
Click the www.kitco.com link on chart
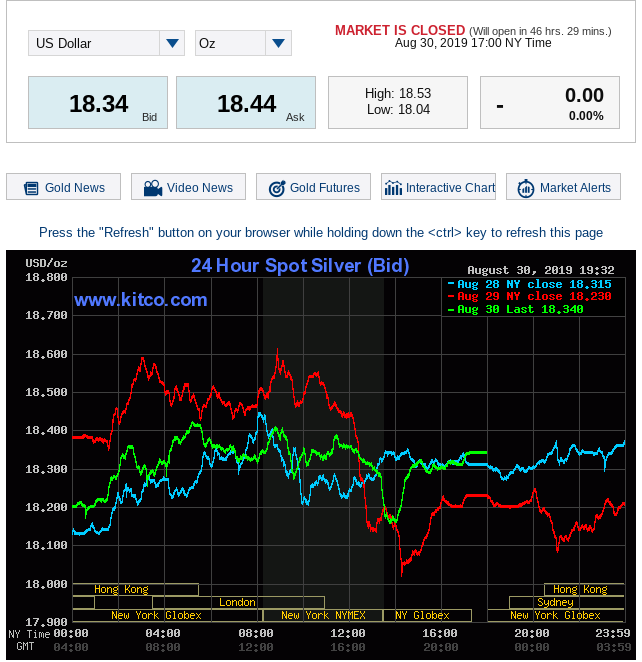tap(141, 300)
